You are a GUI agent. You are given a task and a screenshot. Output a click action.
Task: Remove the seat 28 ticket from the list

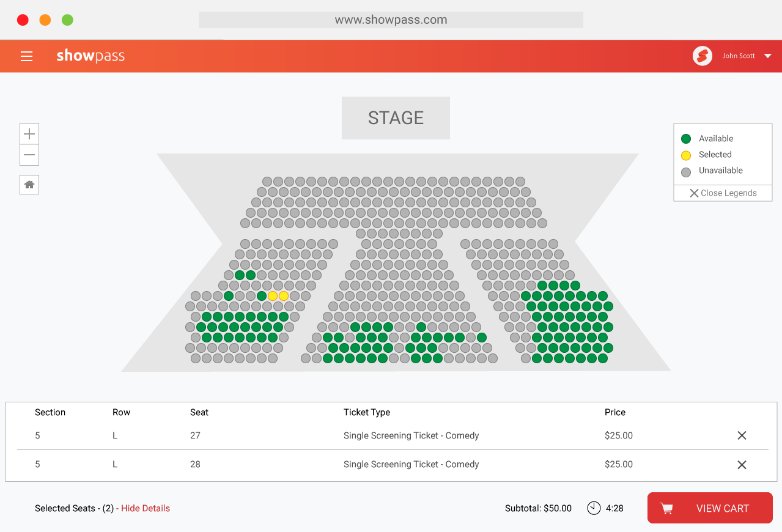coord(742,464)
